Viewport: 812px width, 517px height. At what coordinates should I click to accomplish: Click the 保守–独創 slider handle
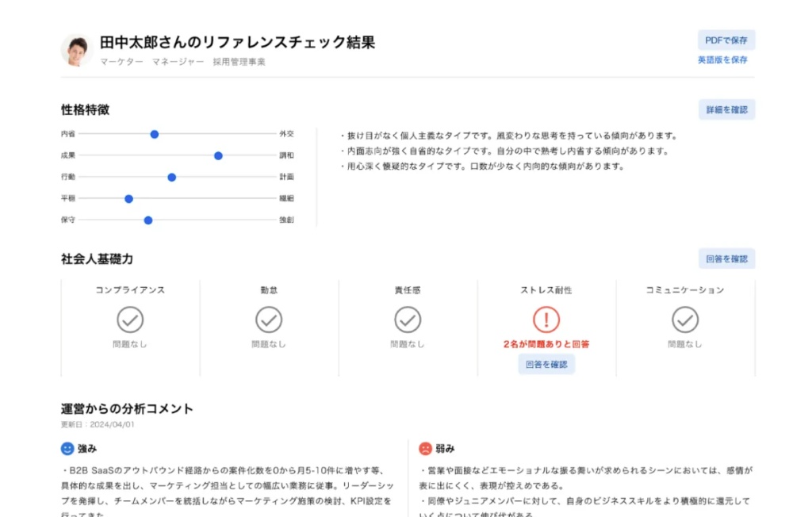click(148, 220)
